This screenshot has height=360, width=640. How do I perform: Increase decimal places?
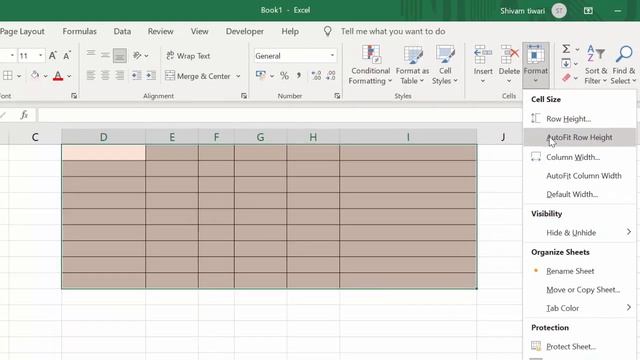pos(316,76)
